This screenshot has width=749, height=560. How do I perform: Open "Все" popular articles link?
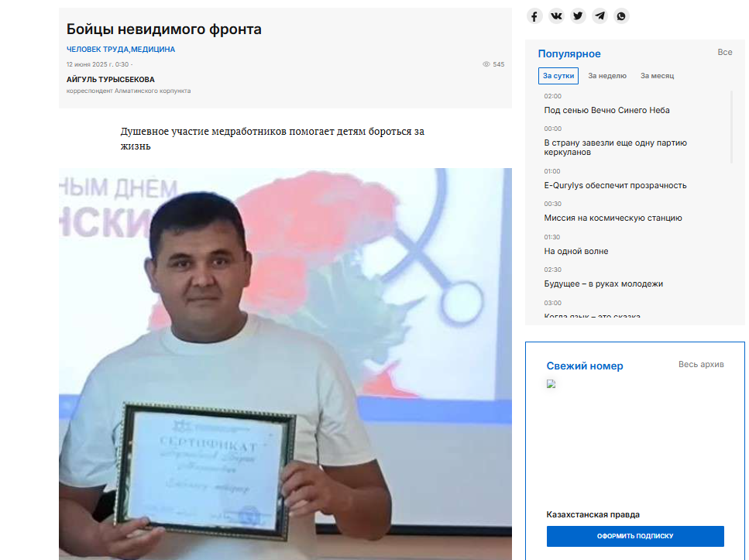[x=724, y=53]
